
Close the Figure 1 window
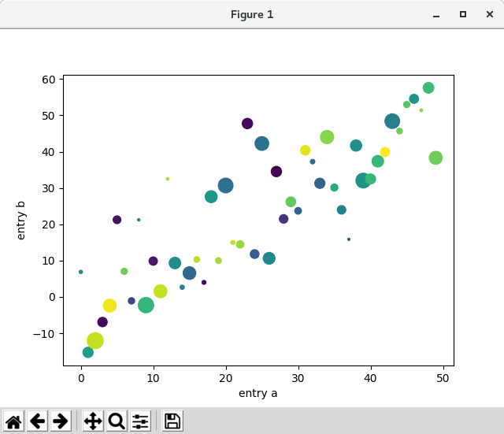(490, 14)
